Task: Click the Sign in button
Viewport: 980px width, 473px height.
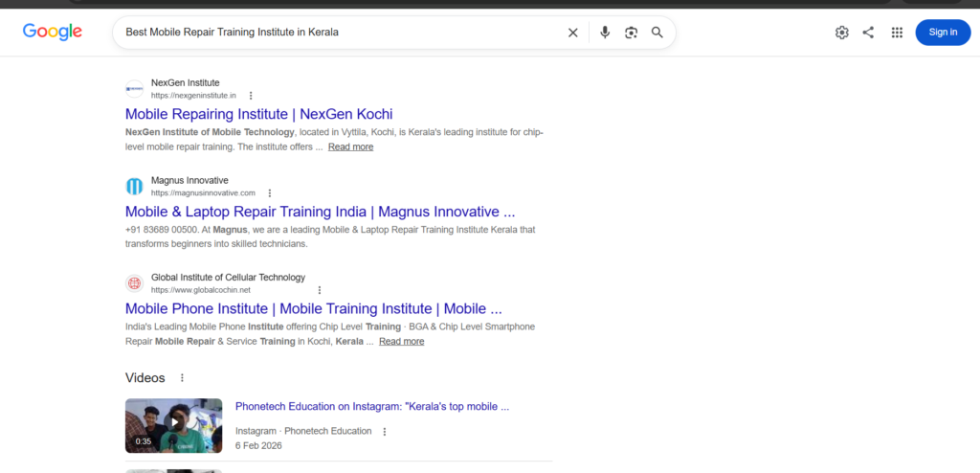Action: (x=943, y=33)
